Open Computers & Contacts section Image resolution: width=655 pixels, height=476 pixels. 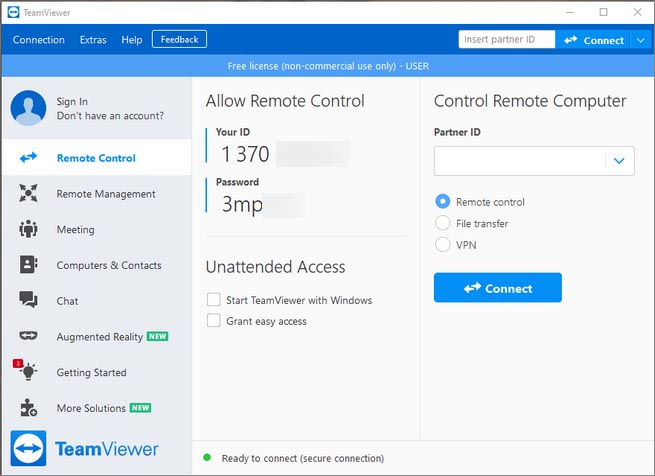[97, 265]
